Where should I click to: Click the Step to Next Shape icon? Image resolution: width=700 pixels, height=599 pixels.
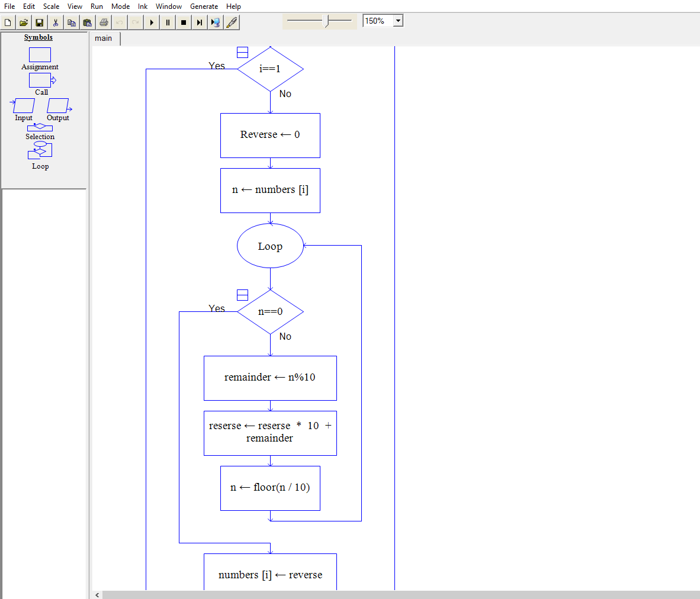pyautogui.click(x=199, y=22)
